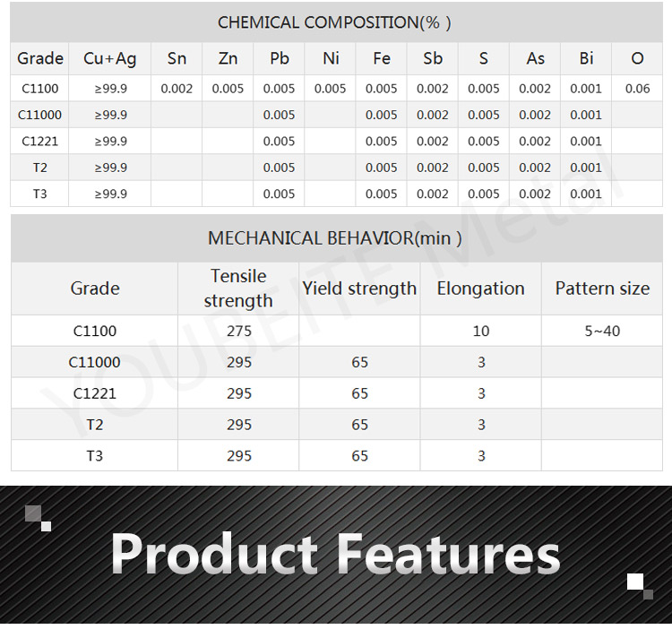Viewport: 672px width, 638px height.
Task: Select the Tensile strength column header
Action: click(x=238, y=289)
